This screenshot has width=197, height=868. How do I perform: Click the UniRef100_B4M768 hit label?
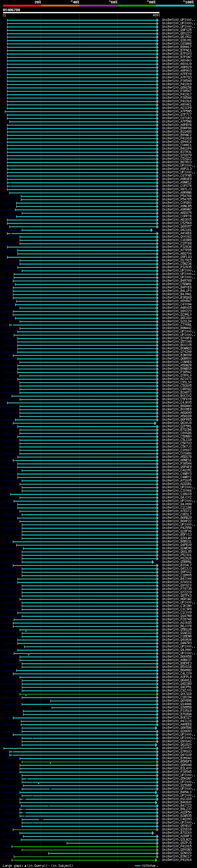[177, 281]
